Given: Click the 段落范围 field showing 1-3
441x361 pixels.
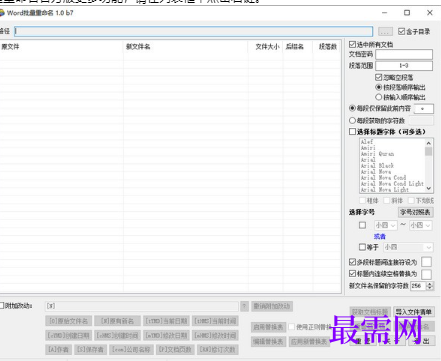Looking at the screenshot, I should (404, 66).
